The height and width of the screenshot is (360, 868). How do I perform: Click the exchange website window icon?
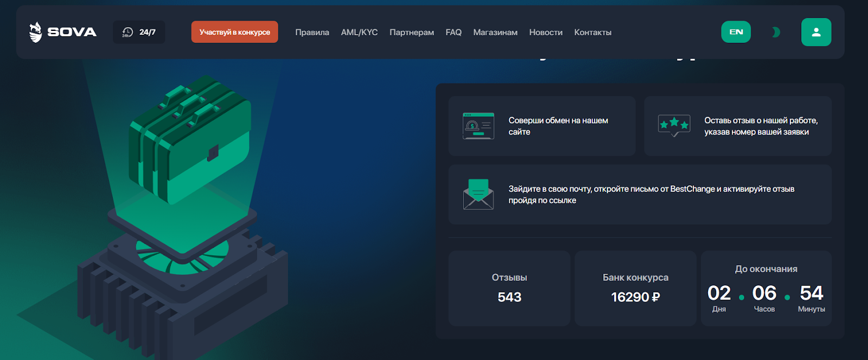(x=478, y=126)
